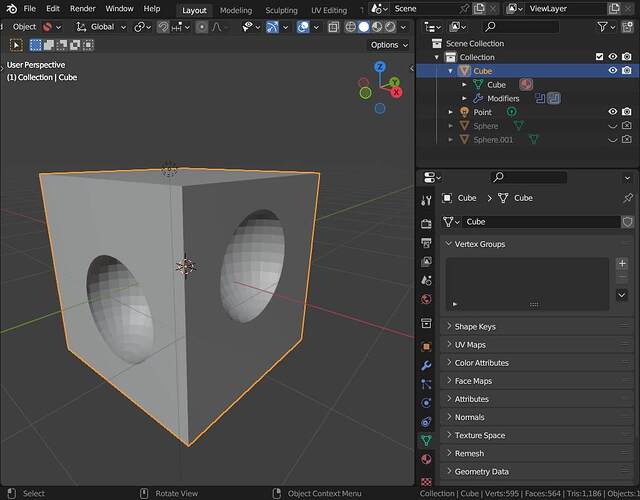This screenshot has width=640, height=500.
Task: Open the Global transform orientation dropdown
Action: [102, 27]
